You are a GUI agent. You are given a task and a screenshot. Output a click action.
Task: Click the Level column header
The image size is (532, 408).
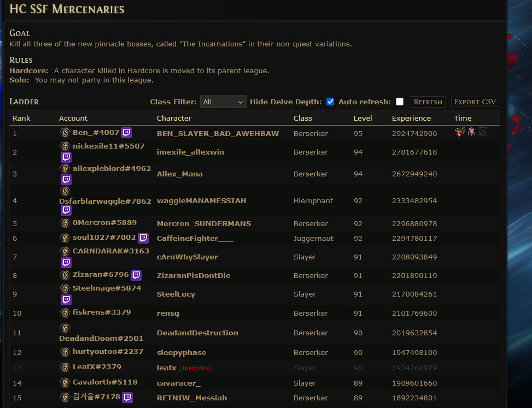[363, 119]
